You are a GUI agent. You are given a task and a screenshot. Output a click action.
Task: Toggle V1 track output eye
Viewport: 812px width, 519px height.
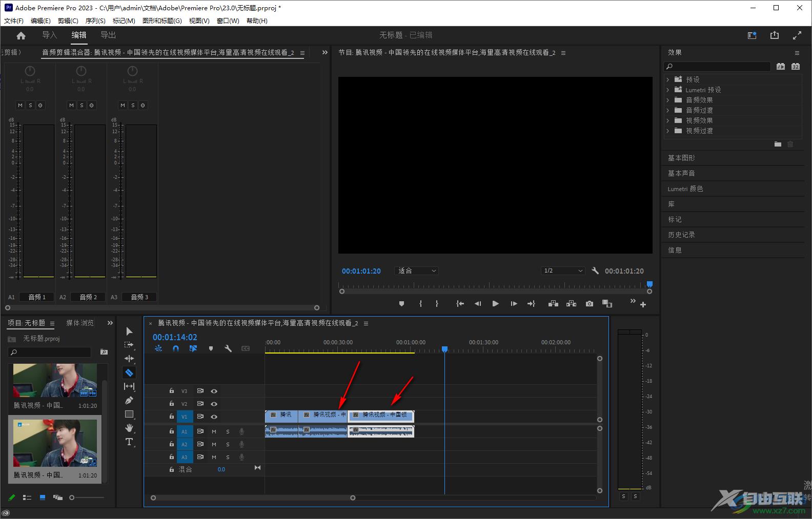point(214,417)
